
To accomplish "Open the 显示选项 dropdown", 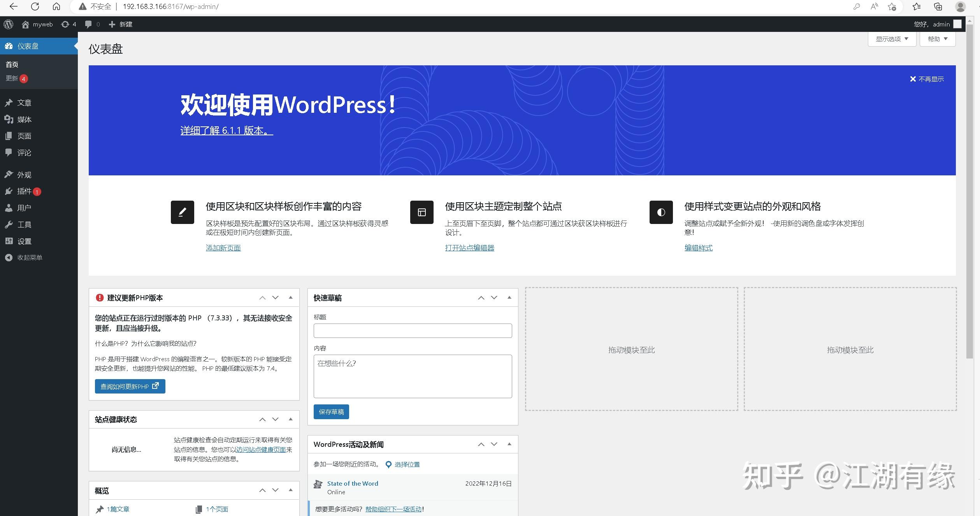I will (x=891, y=38).
